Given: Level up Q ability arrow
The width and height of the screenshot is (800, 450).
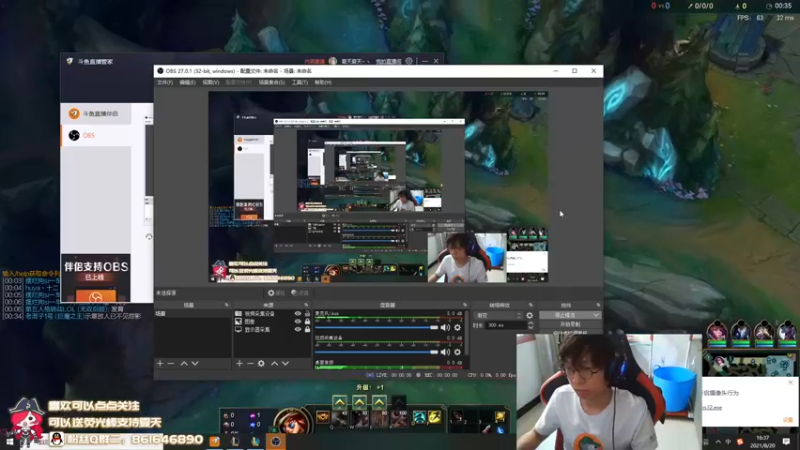Looking at the screenshot, I should tap(340, 402).
